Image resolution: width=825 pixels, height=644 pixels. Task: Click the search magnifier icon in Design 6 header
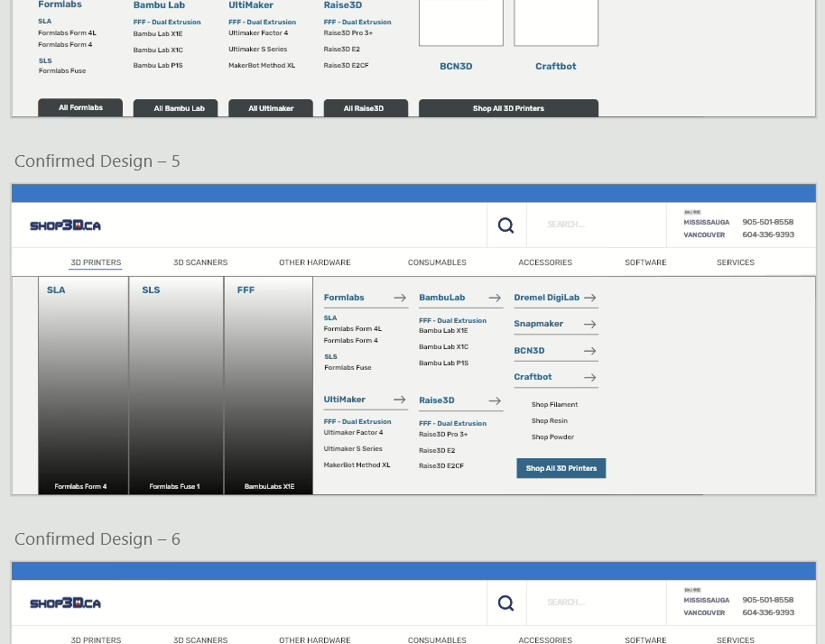(505, 603)
